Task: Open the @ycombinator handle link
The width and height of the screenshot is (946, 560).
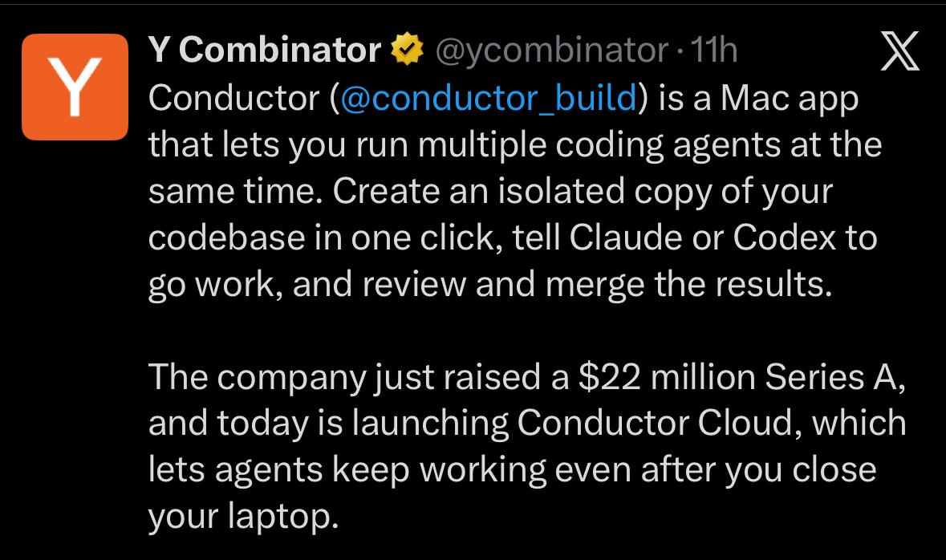Action: (552, 50)
